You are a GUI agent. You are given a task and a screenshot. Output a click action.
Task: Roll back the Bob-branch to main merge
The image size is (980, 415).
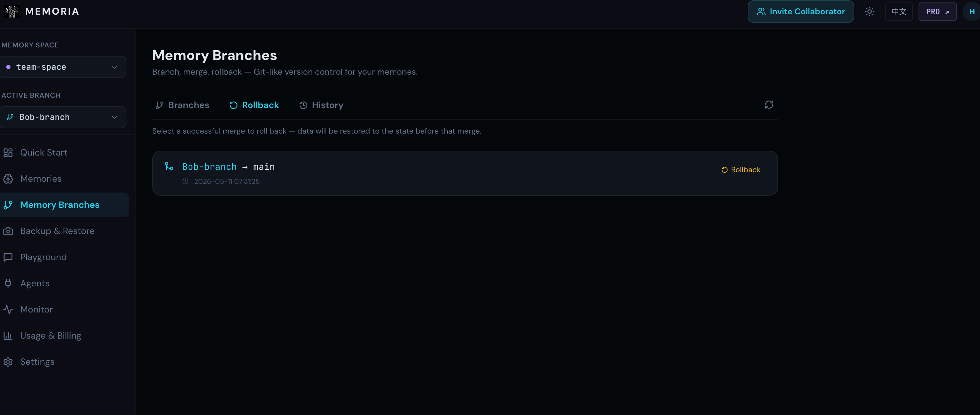[x=741, y=170]
